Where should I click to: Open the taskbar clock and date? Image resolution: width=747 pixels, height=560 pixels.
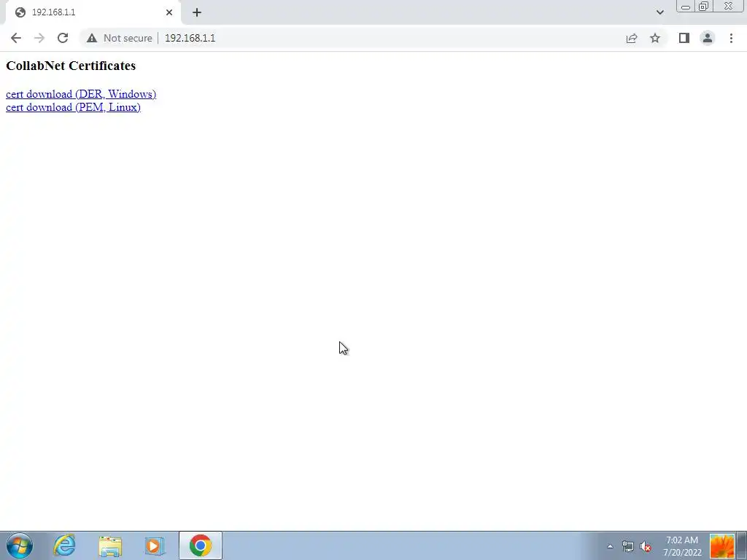coord(682,546)
